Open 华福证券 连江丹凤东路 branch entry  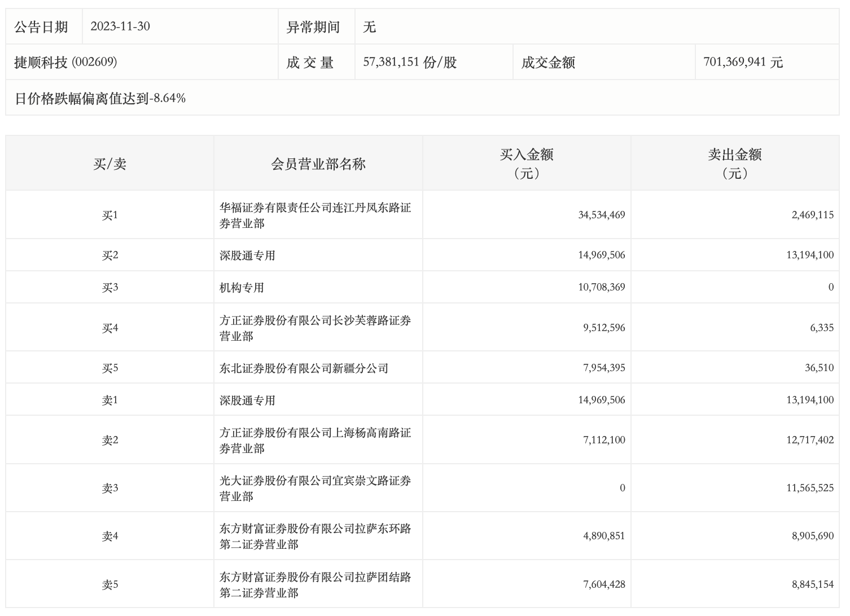(x=315, y=215)
